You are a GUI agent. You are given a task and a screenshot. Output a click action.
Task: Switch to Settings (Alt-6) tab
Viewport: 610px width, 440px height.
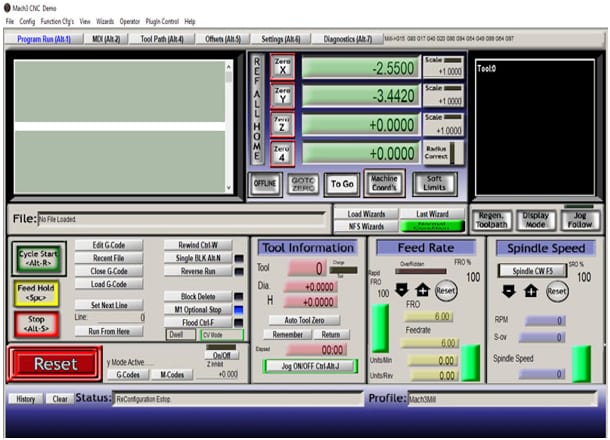281,39
